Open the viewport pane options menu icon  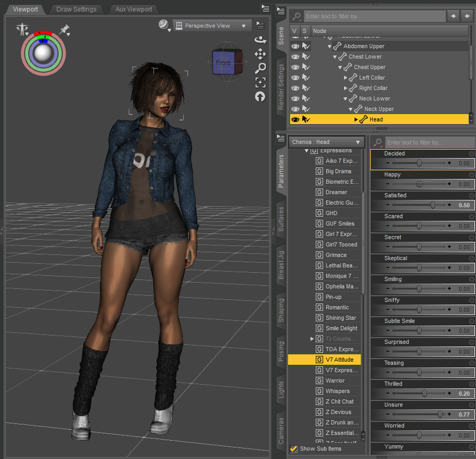(x=266, y=9)
